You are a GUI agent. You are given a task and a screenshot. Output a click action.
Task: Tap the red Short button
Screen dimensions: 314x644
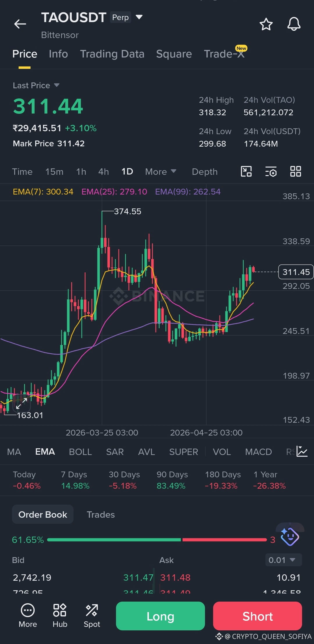click(x=258, y=616)
